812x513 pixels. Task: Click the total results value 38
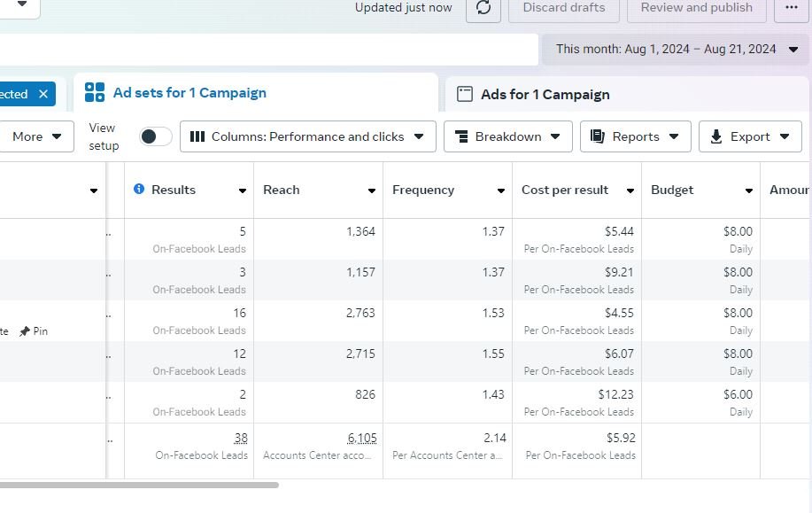point(241,439)
